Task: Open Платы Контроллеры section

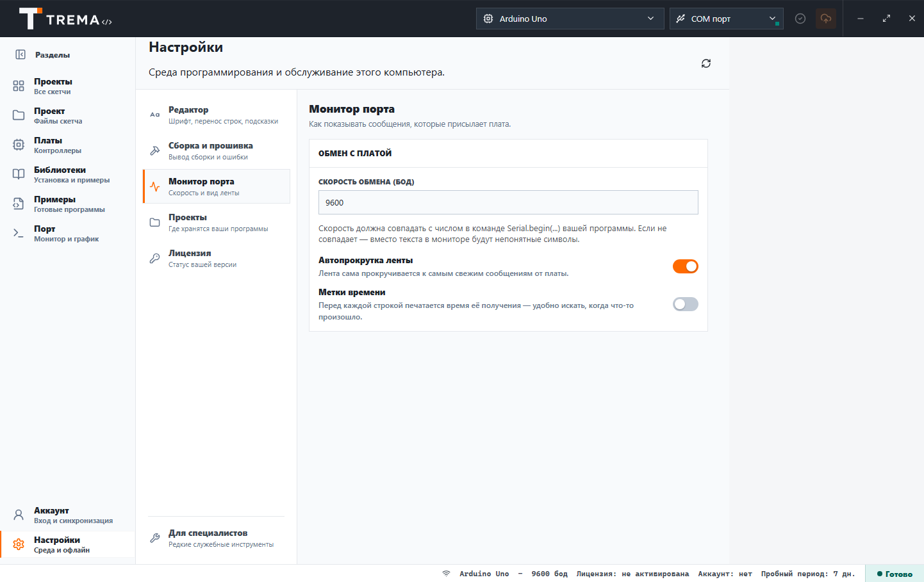Action: point(67,145)
